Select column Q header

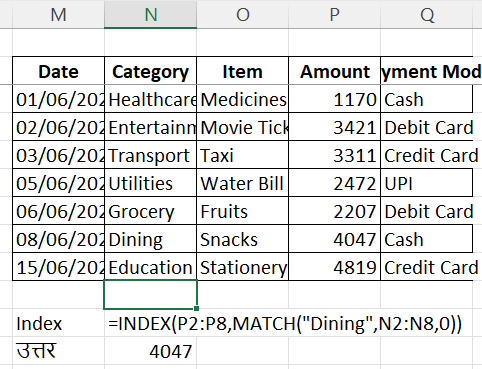click(427, 14)
